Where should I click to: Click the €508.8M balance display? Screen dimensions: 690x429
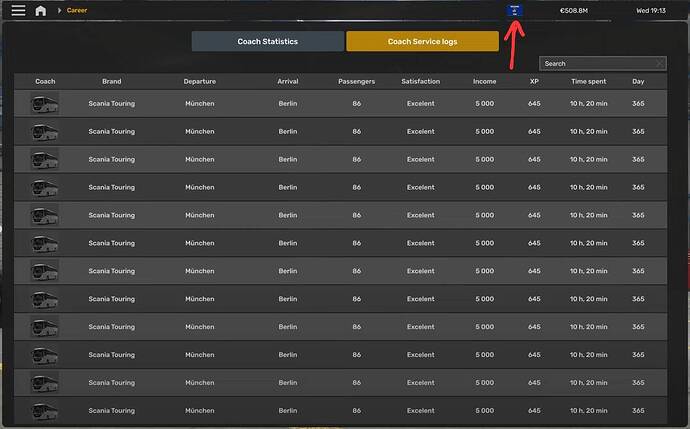[574, 11]
